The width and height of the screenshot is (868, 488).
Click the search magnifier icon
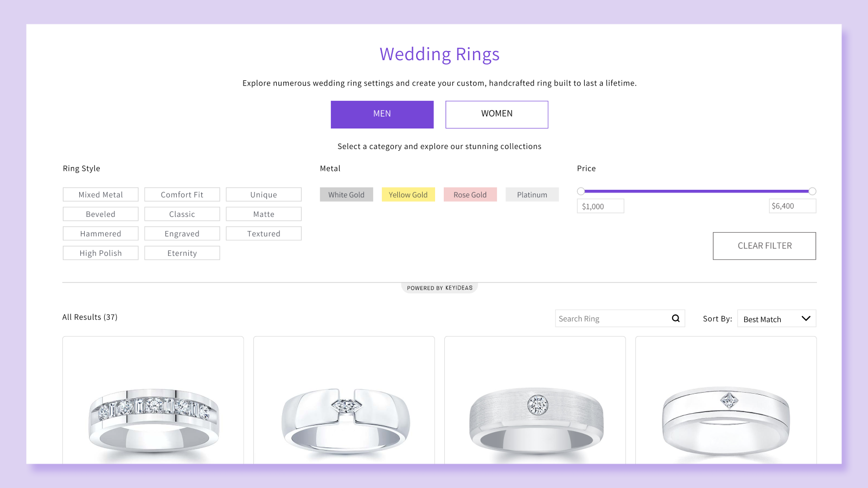(675, 318)
